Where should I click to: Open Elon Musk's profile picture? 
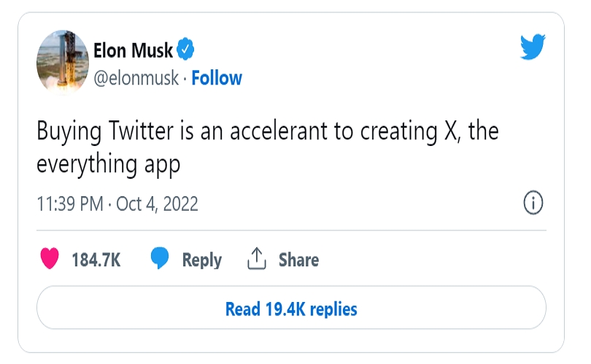[62, 63]
